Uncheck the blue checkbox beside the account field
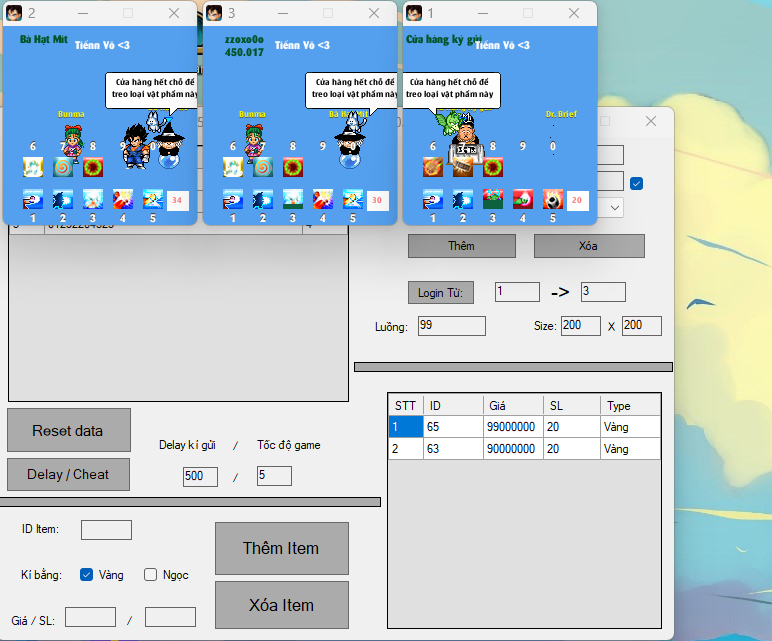The height and width of the screenshot is (641, 772). click(x=636, y=183)
